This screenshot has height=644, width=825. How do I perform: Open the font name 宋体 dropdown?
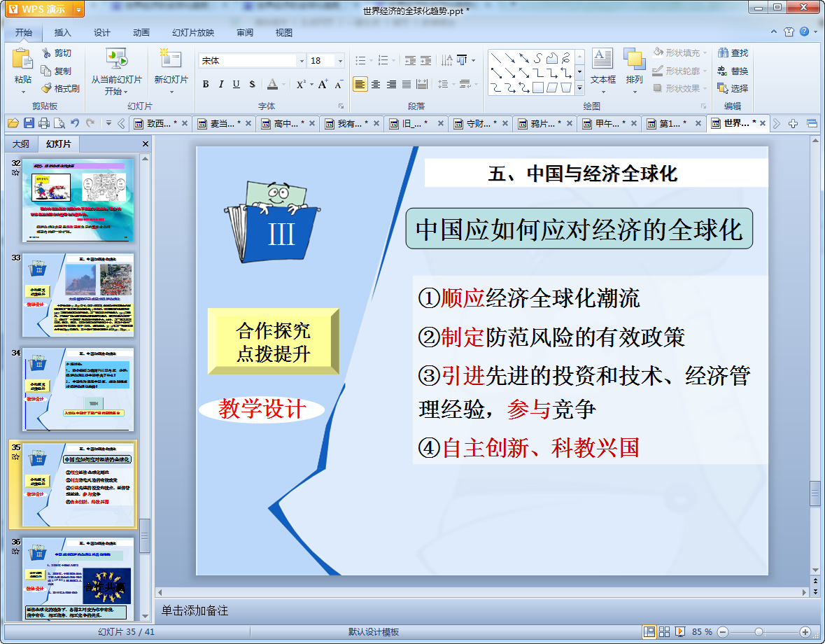pyautogui.click(x=302, y=61)
